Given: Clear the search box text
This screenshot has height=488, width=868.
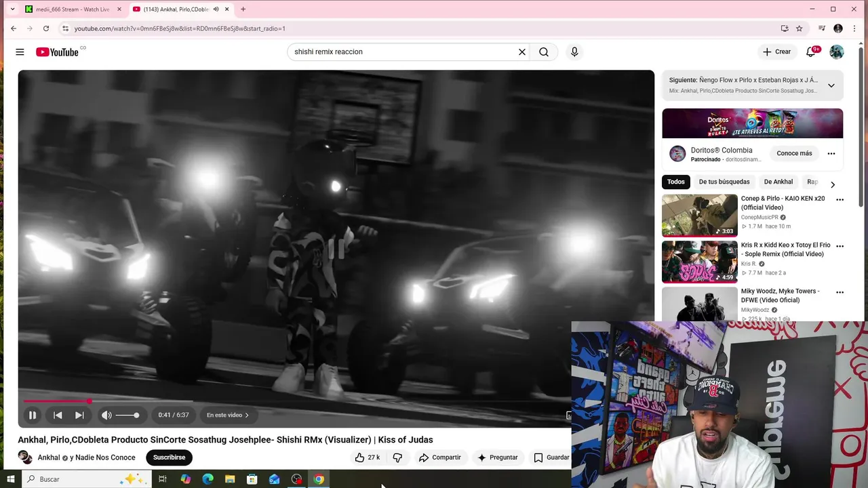Looking at the screenshot, I should coord(522,52).
